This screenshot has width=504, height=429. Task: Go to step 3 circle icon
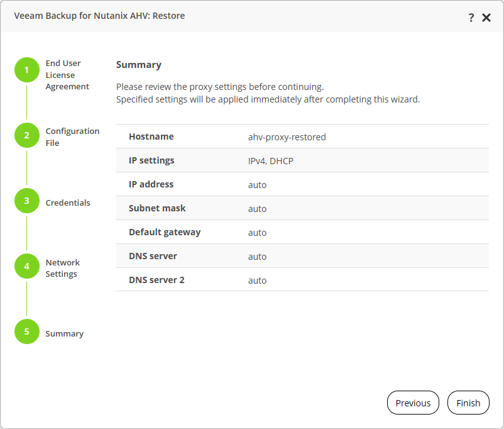(27, 201)
